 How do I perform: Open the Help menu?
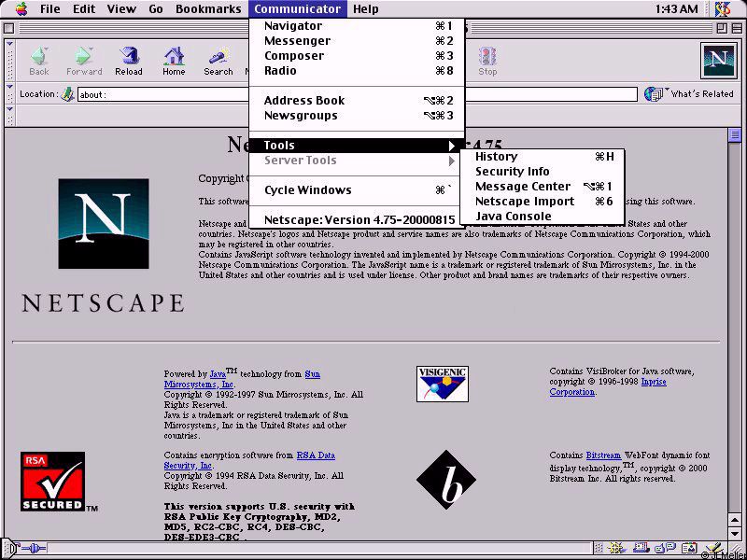coord(366,8)
